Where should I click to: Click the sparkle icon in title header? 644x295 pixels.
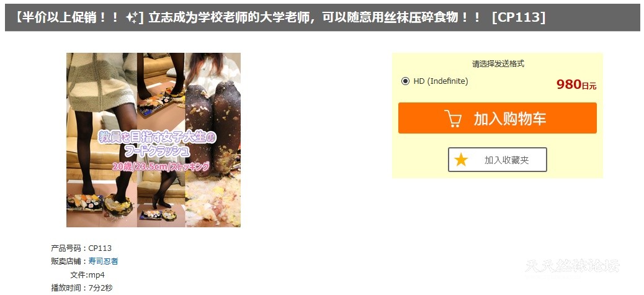click(132, 17)
